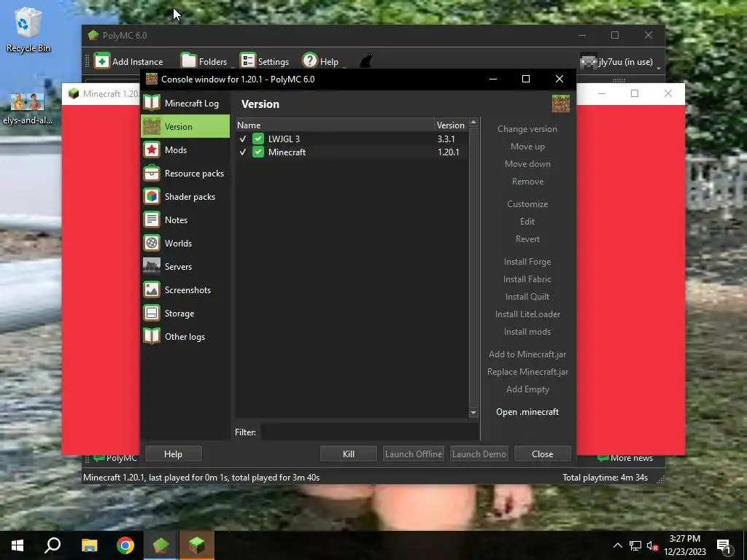Select the elys-and-al... desktop file

click(28, 109)
